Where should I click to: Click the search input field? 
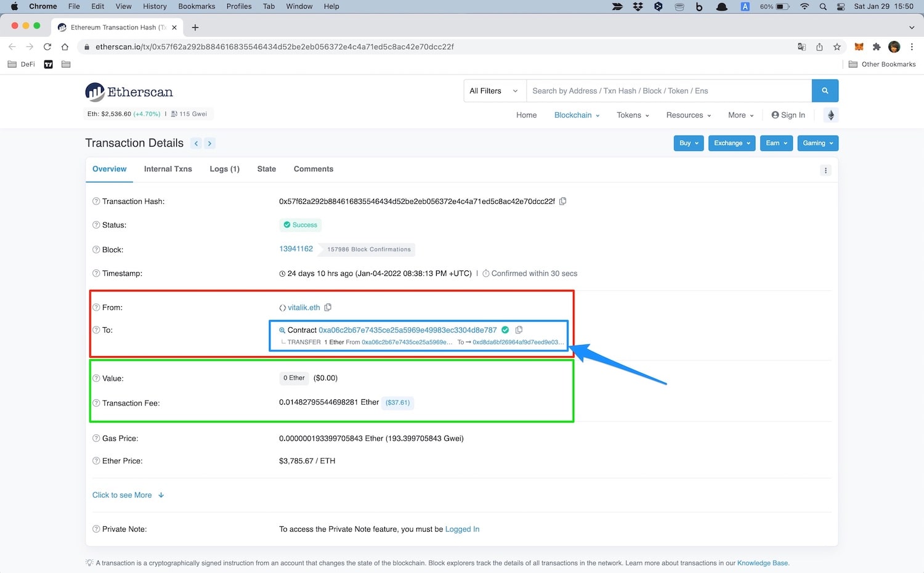coord(669,91)
